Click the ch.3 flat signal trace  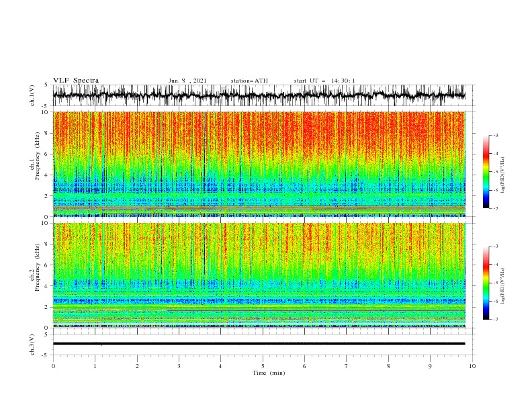coord(259,344)
